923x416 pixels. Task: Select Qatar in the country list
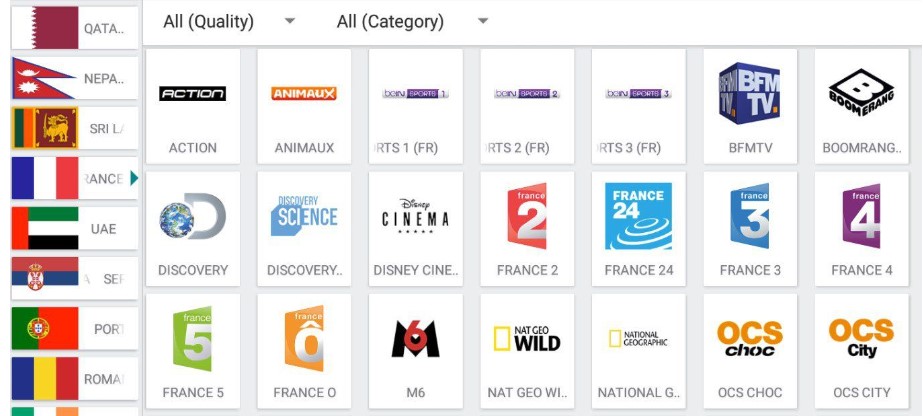75,28
